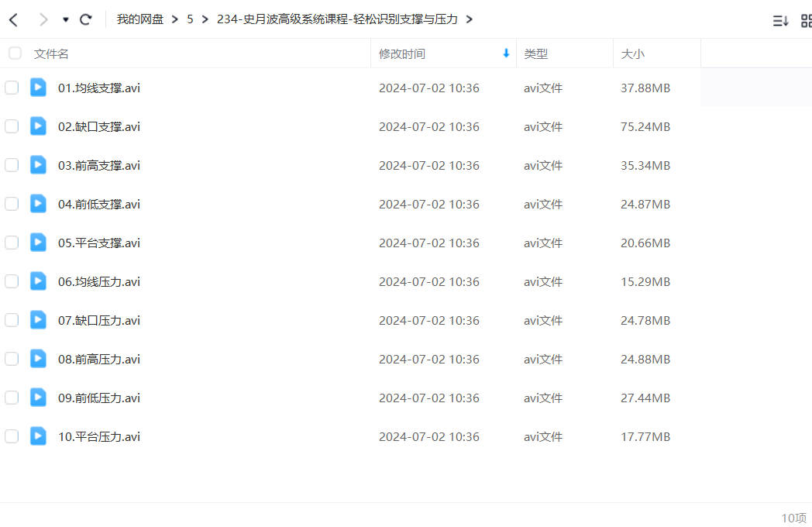Refresh the file list
The image size is (812, 527).
tap(86, 19)
